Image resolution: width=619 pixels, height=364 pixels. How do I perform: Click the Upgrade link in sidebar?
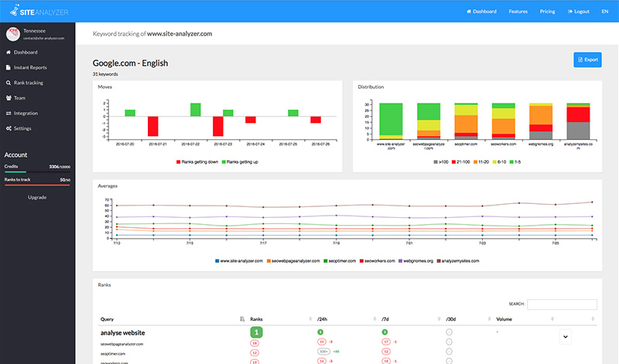(37, 197)
